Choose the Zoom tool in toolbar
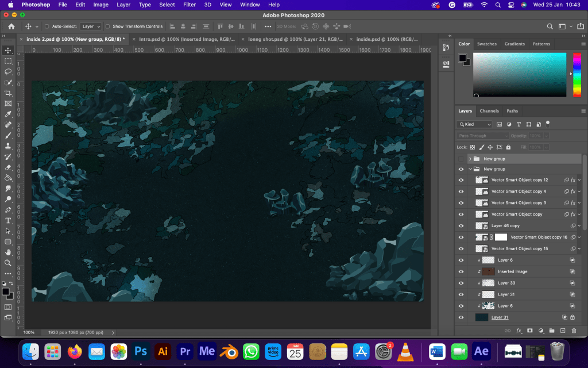The image size is (588, 368). pos(8,263)
